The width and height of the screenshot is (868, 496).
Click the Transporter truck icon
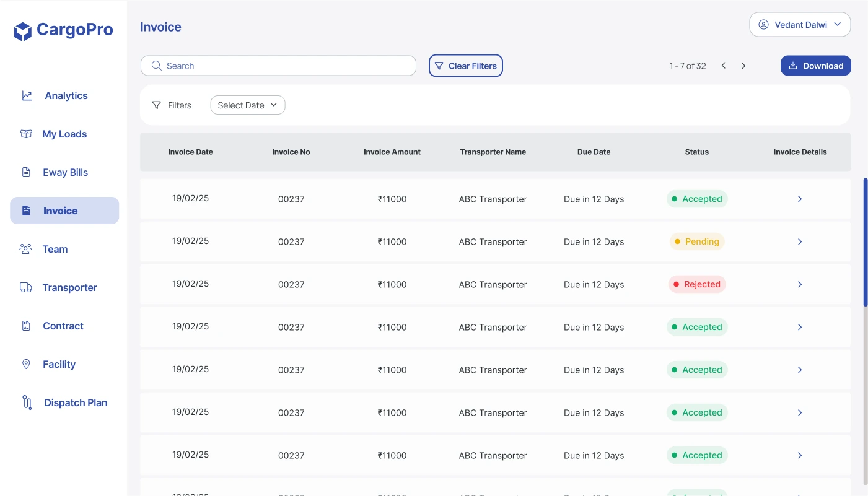(x=26, y=287)
